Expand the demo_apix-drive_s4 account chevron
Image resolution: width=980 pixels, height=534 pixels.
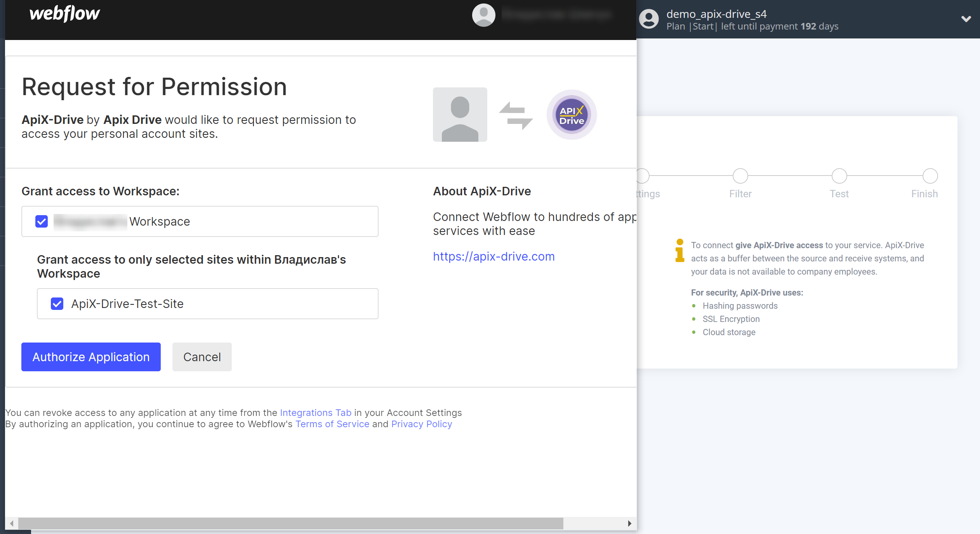click(966, 19)
